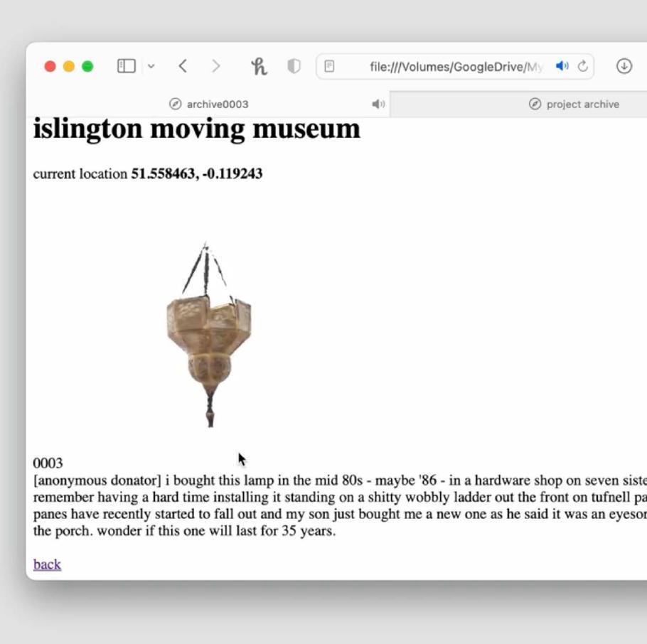Minimize the window with yellow button
This screenshot has width=647, height=644.
[69, 66]
